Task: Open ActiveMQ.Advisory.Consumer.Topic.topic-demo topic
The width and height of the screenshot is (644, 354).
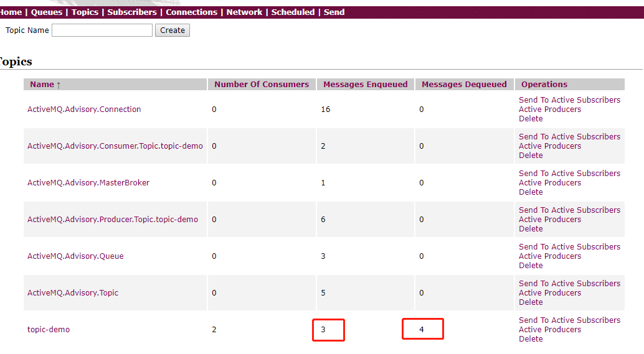Action: click(x=115, y=146)
